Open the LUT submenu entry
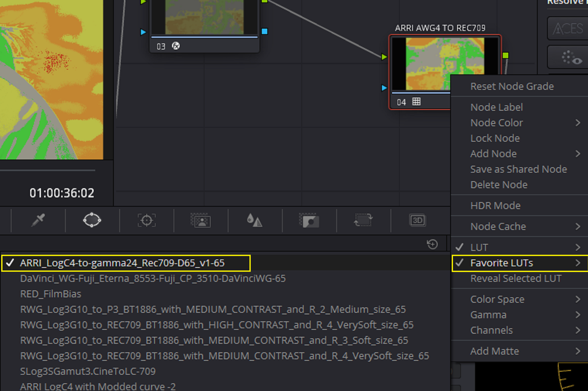The width and height of the screenshot is (588, 391). (520, 247)
